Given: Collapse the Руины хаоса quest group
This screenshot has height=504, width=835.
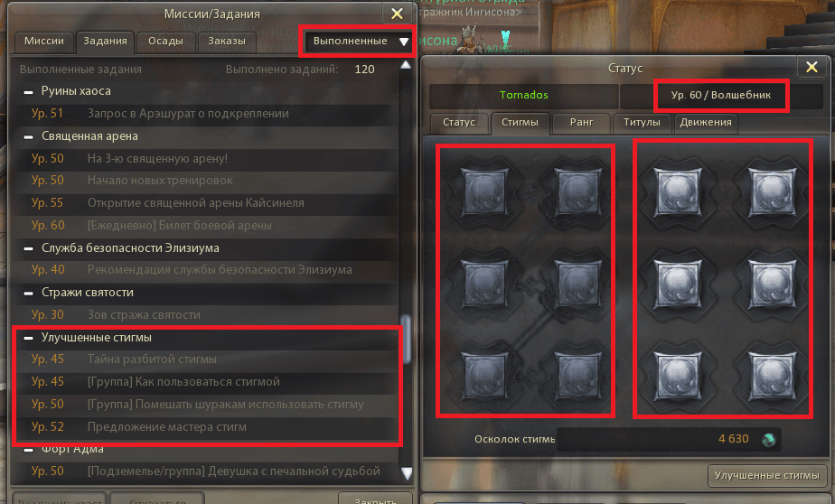Looking at the screenshot, I should click(x=28, y=92).
